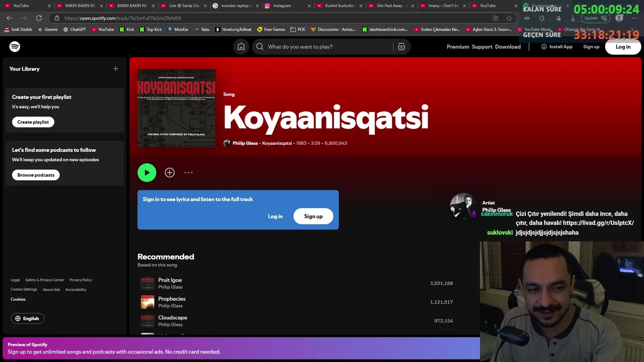
Task: Play the Koyaanisqatsi track
Action: 147,172
